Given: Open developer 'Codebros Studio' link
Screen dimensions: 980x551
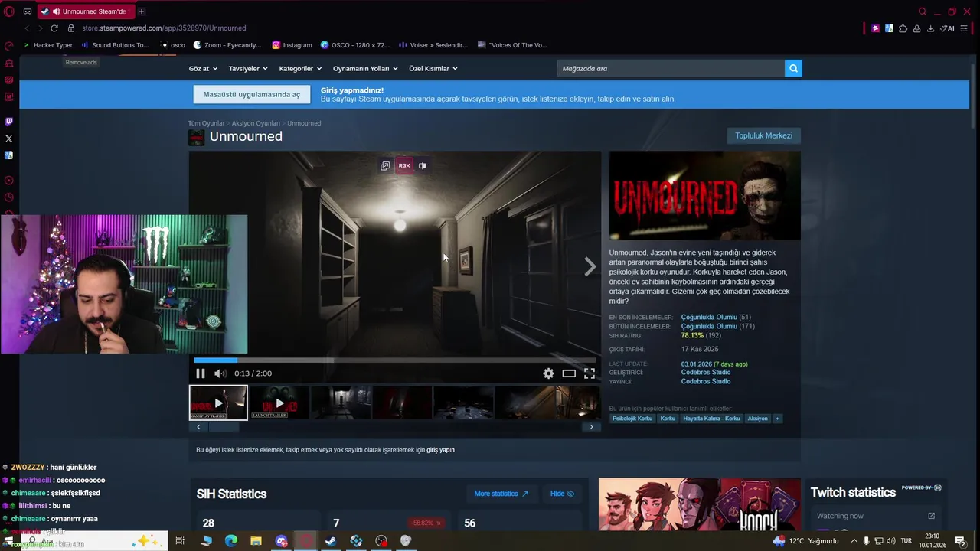Looking at the screenshot, I should pos(706,372).
